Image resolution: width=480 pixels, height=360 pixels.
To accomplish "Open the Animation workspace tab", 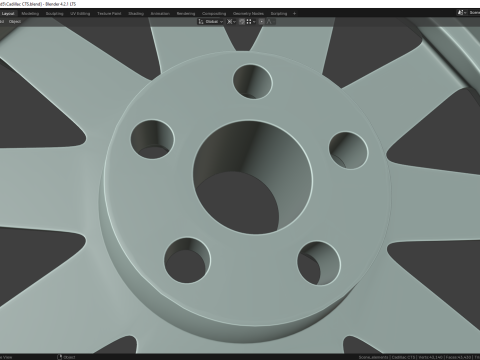I will pos(160,14).
